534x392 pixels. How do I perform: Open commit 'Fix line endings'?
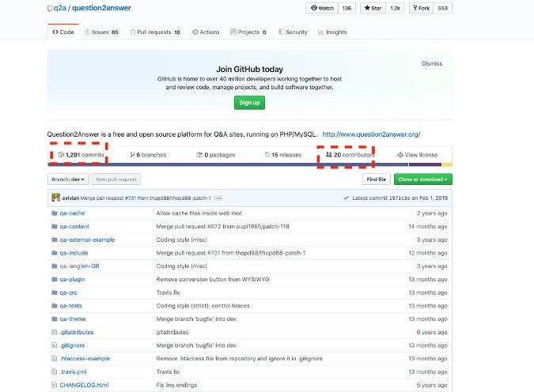coord(176,385)
